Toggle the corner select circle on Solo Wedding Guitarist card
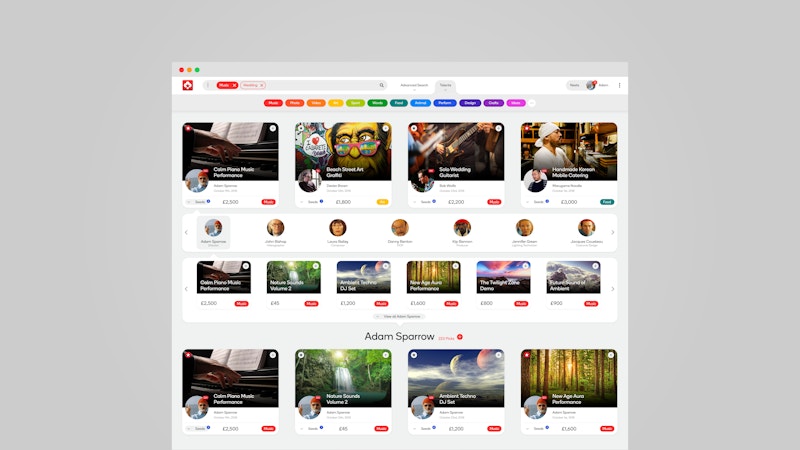This screenshot has width=800, height=450. pyautogui.click(x=498, y=128)
